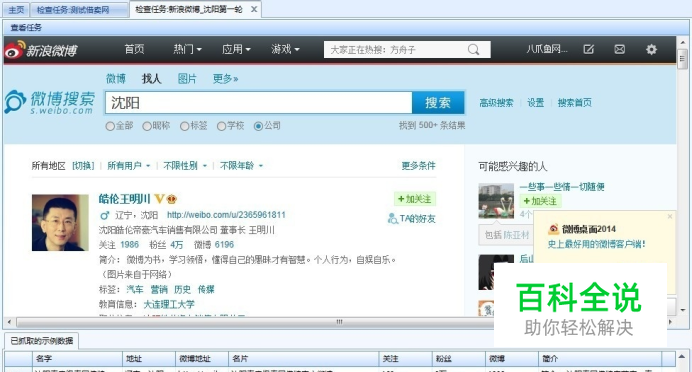Click the top 大家正在热搜 search field
692x372 pixels.
point(407,49)
